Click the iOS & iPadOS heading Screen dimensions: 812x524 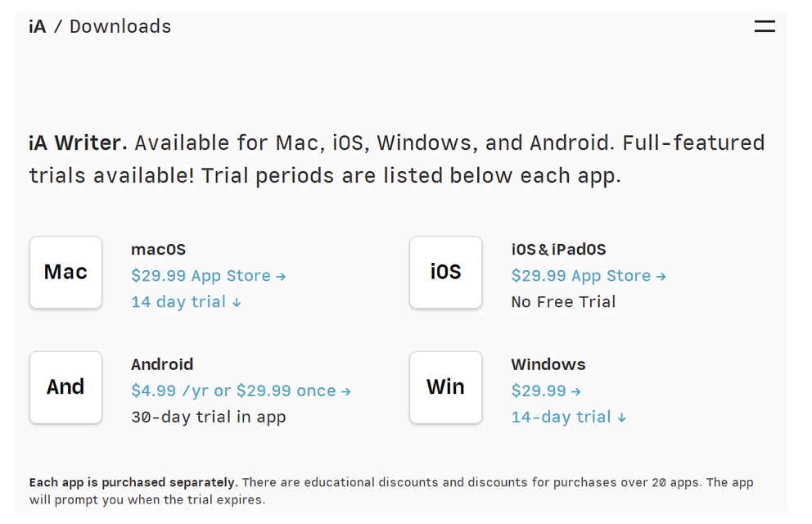pyautogui.click(x=558, y=250)
